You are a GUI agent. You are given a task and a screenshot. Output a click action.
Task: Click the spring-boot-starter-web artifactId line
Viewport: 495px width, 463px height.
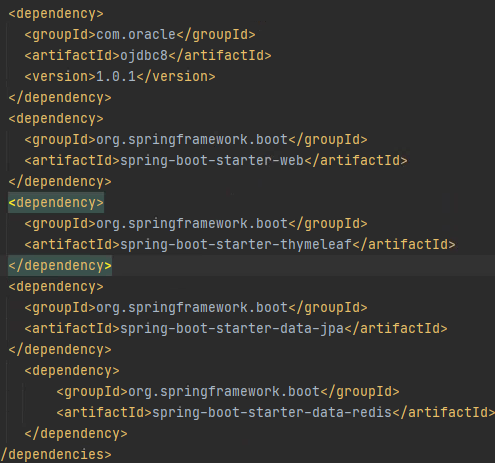[216, 161]
